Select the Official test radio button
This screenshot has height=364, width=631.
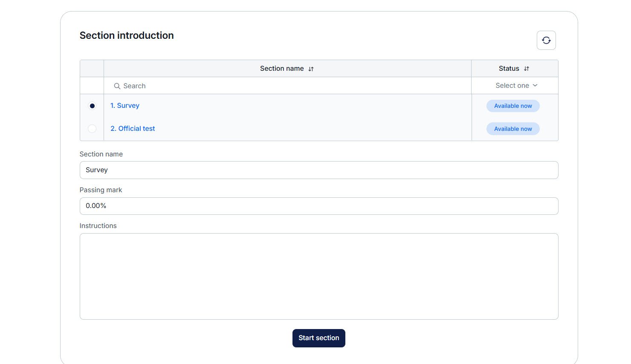pos(92,129)
